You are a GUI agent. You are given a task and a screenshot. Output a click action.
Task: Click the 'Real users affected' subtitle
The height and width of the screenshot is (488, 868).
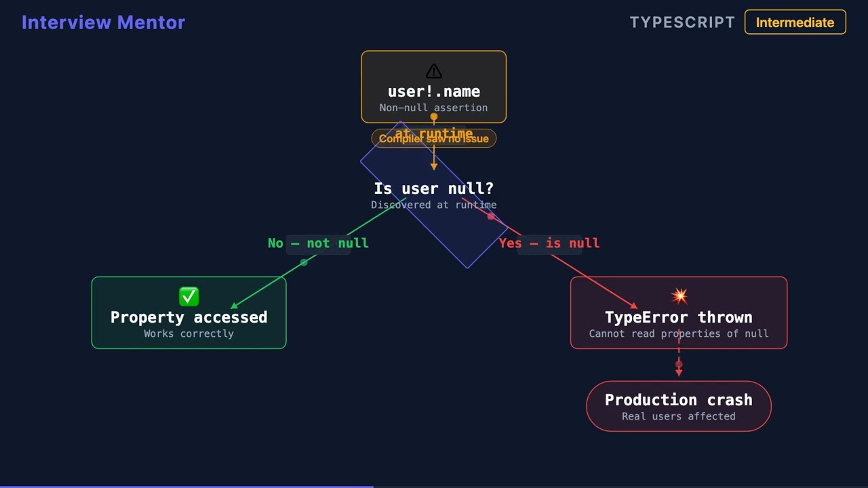(679, 416)
